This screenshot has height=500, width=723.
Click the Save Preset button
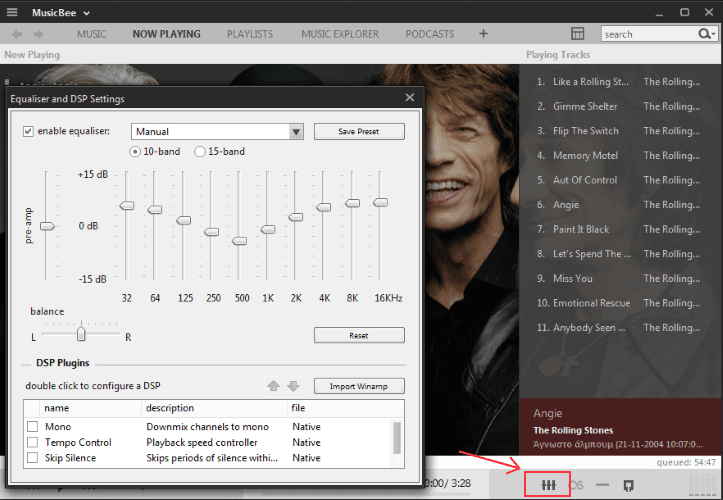pos(359,131)
